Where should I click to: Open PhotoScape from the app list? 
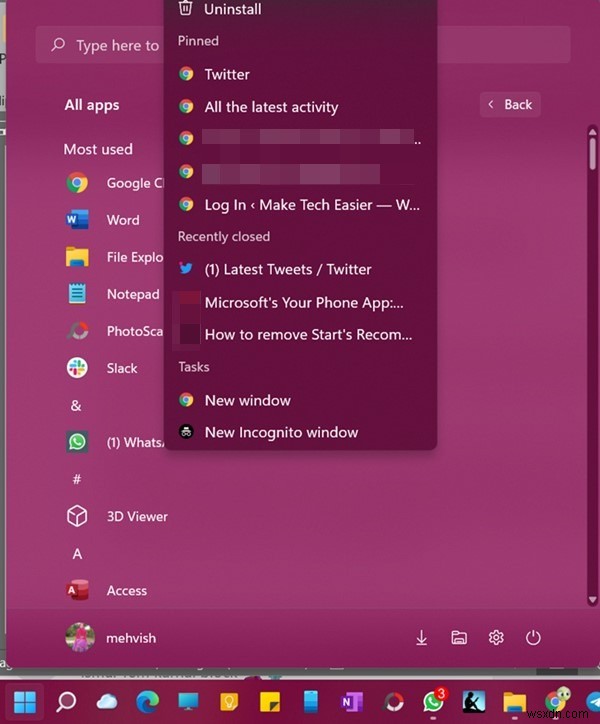coord(113,331)
